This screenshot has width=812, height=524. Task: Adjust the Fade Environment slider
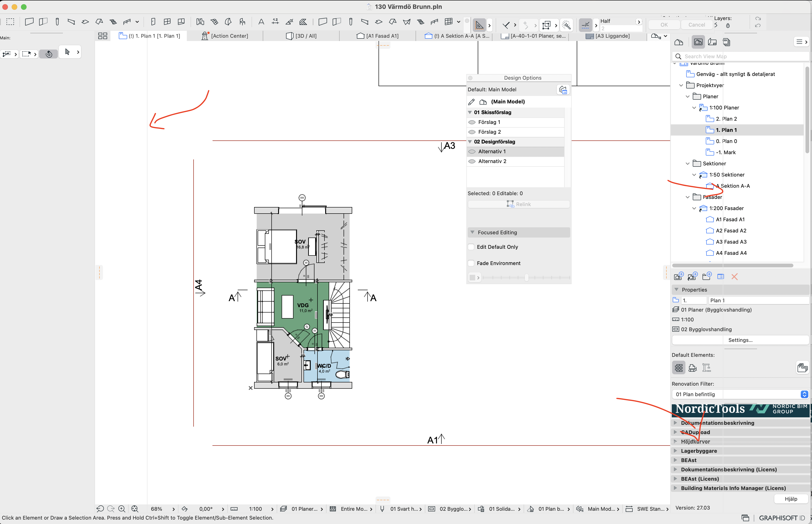[x=526, y=278]
